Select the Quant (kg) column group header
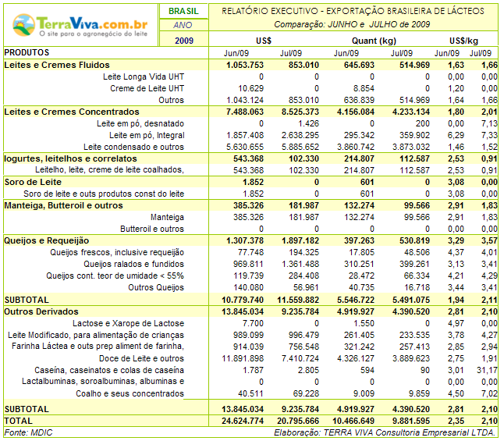 (374, 41)
